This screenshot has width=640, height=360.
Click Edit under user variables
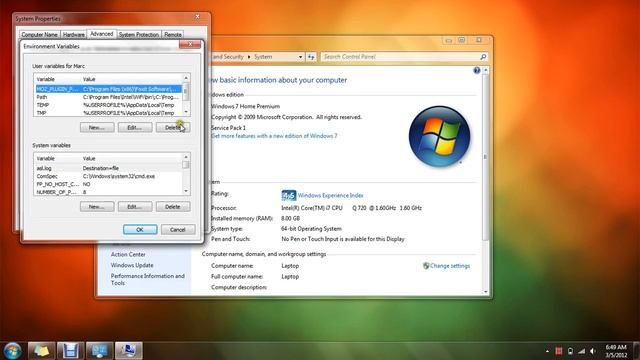pos(135,127)
